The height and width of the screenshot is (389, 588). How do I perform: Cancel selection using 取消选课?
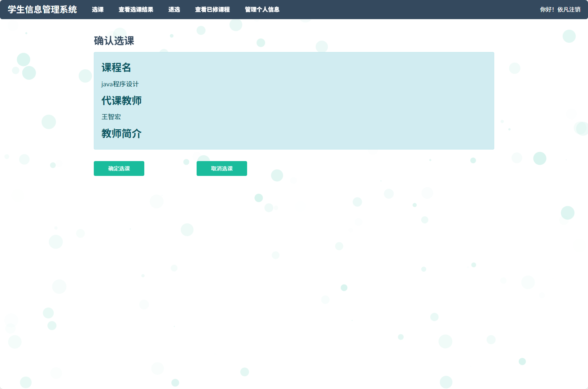tap(221, 168)
